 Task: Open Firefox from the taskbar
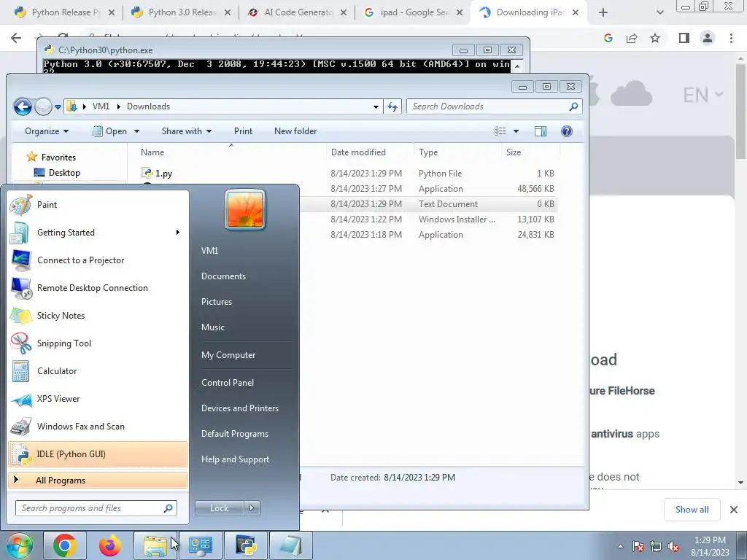pyautogui.click(x=109, y=545)
